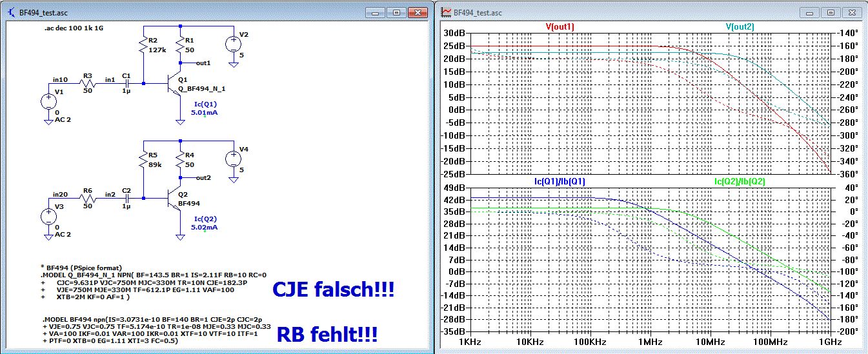Image resolution: width=868 pixels, height=354 pixels.
Task: Click the V(out2) trace label
Action: pyautogui.click(x=740, y=26)
